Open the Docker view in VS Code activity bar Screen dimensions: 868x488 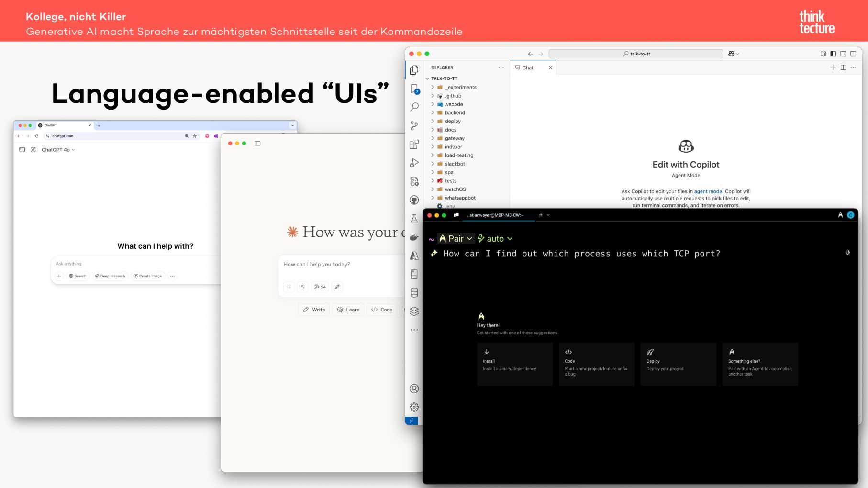coord(414,237)
